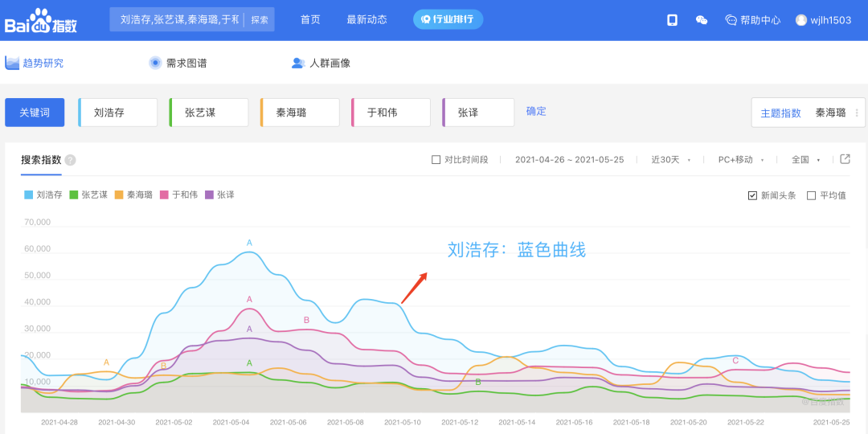Screen dimensions: 868x434
Task: Switch to the 需求图谱 tab
Action: [x=178, y=63]
